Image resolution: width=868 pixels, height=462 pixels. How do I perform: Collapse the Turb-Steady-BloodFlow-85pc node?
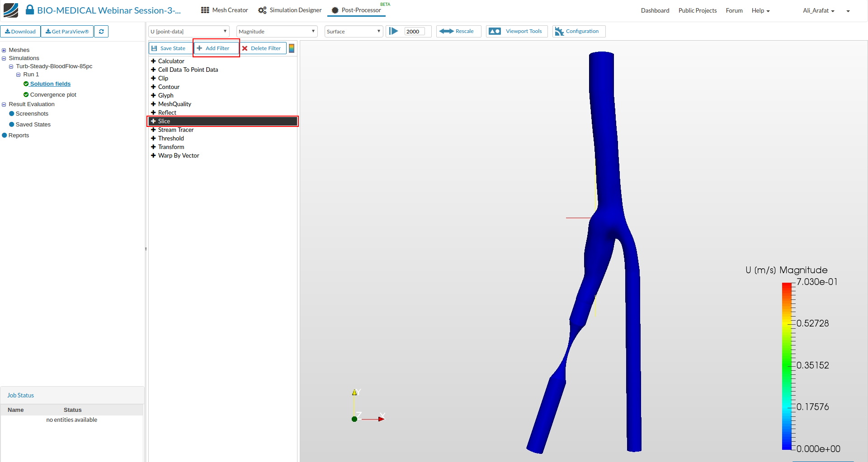click(11, 66)
